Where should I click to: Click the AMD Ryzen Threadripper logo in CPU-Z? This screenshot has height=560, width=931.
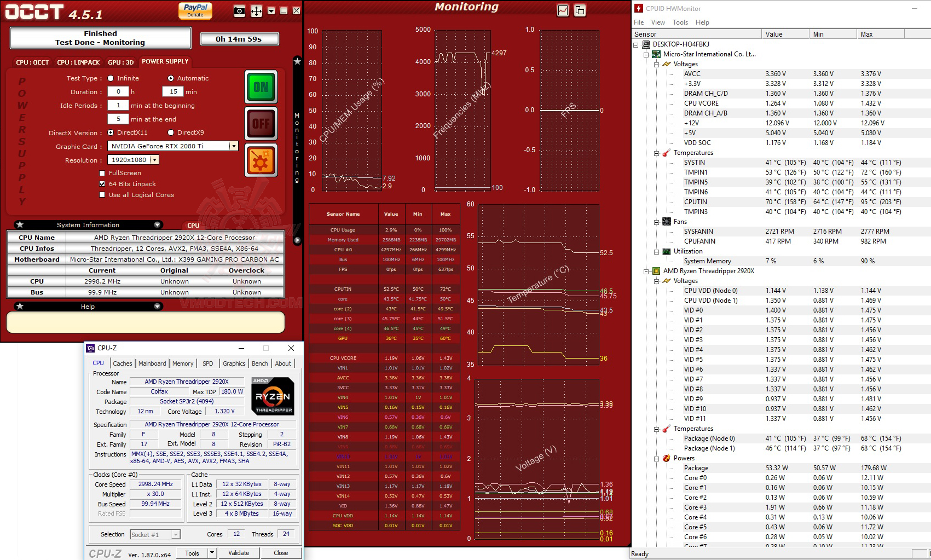pos(271,396)
